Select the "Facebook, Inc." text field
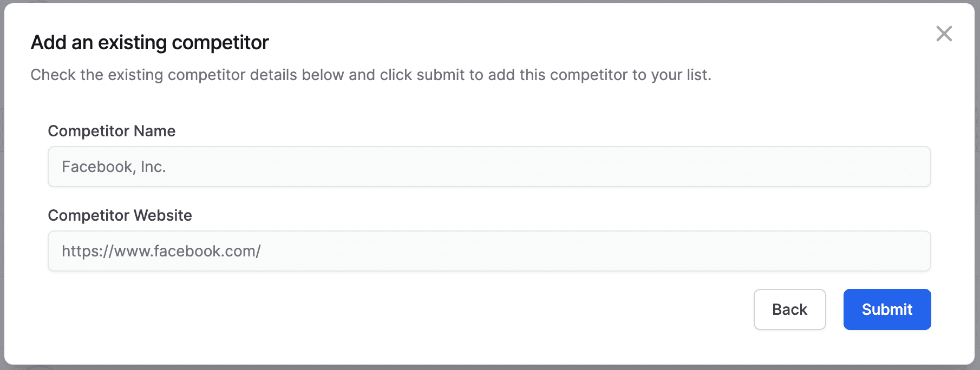Viewport: 980px width, 370px height. coord(489,167)
